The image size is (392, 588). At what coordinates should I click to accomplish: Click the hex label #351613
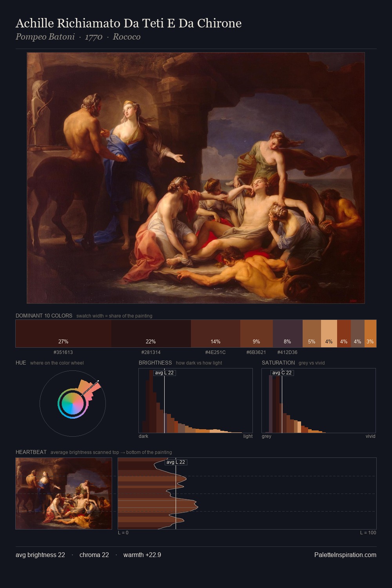point(63,352)
